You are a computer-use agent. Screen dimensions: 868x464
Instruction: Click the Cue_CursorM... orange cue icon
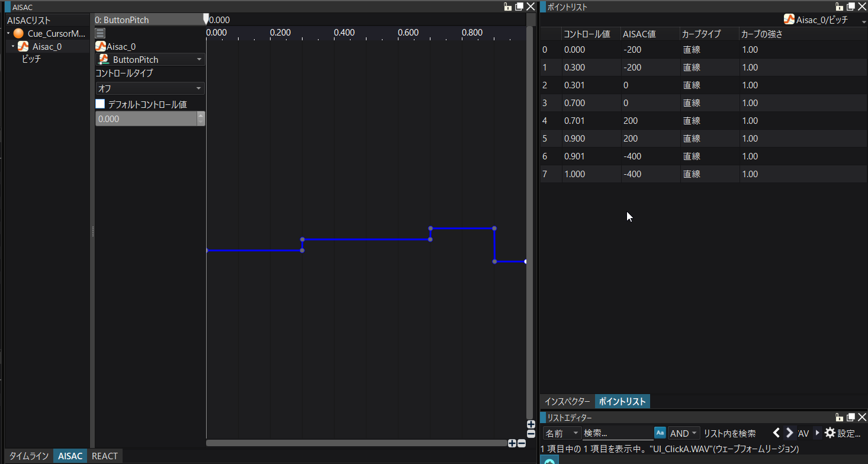click(18, 34)
